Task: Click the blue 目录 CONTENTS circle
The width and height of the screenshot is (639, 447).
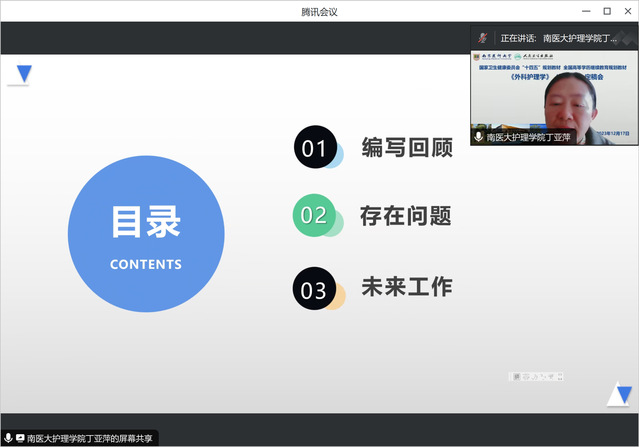Action: [x=145, y=234]
